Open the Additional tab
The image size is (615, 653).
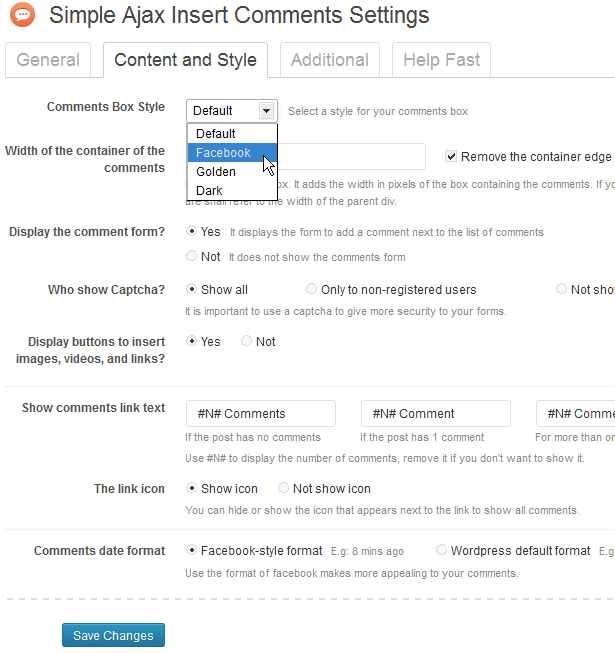(330, 60)
